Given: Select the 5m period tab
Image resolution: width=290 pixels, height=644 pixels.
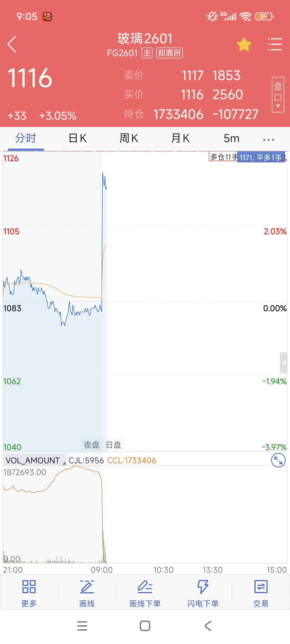Looking at the screenshot, I should point(232,138).
